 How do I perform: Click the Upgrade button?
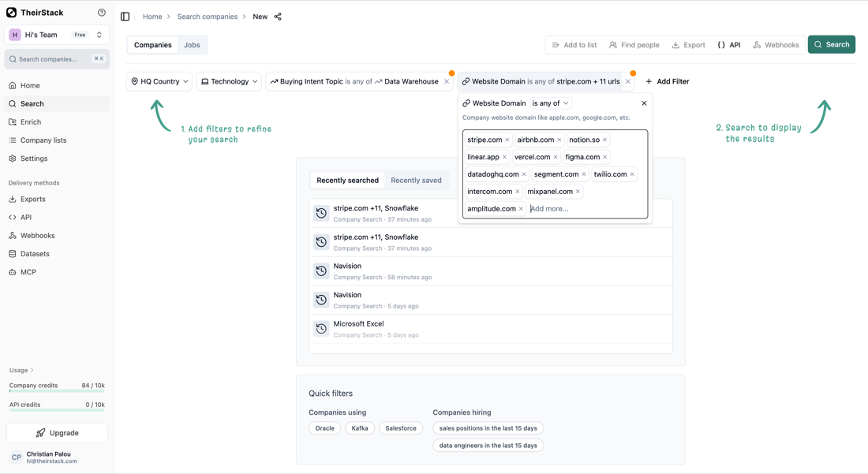pyautogui.click(x=57, y=433)
